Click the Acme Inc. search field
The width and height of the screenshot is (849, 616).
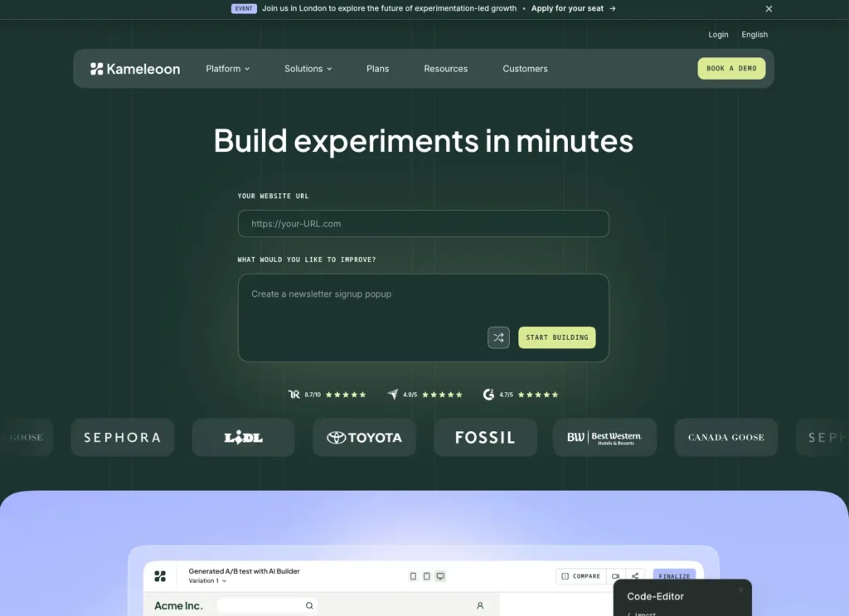click(267, 605)
